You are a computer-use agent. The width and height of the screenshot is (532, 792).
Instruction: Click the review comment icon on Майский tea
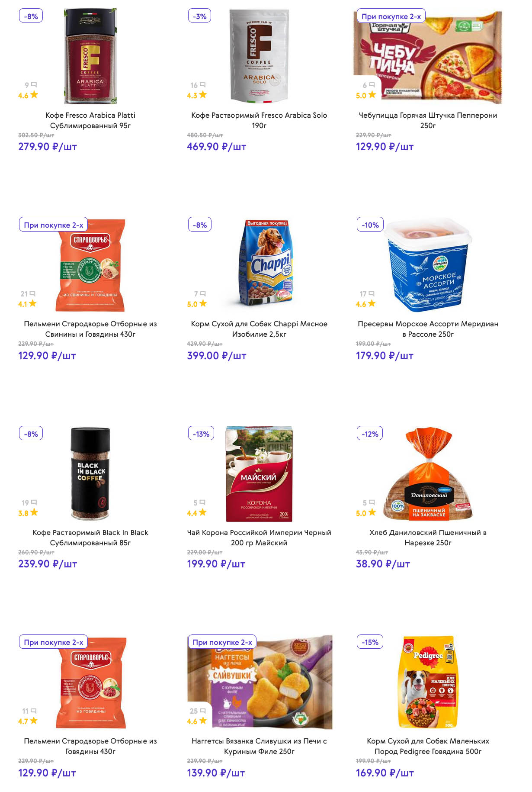[202, 502]
